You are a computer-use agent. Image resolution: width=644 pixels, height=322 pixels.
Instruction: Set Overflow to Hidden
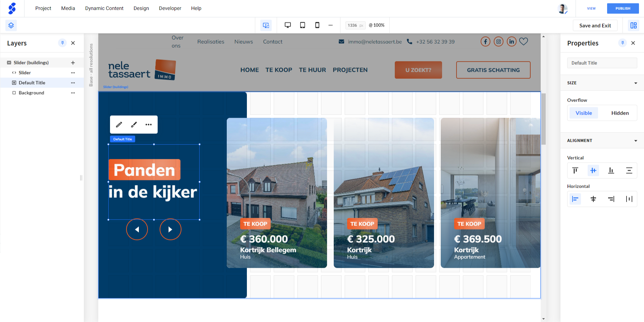pyautogui.click(x=620, y=113)
